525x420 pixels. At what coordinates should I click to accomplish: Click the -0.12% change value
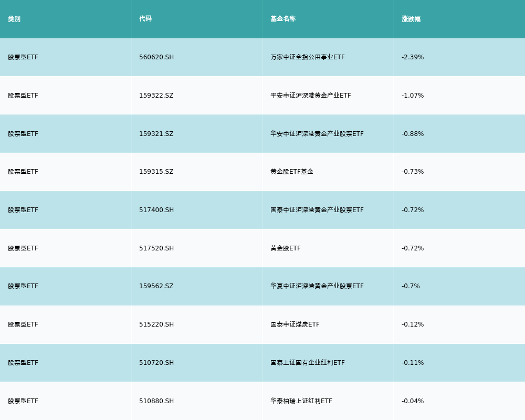pos(413,324)
